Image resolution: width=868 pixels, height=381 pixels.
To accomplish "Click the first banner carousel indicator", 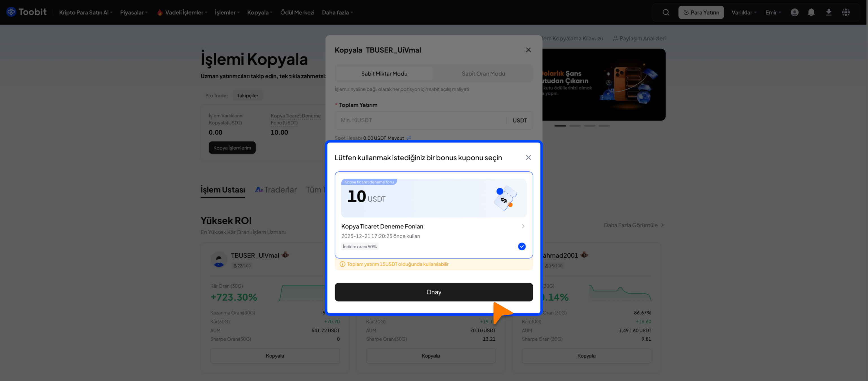I will [x=560, y=126].
